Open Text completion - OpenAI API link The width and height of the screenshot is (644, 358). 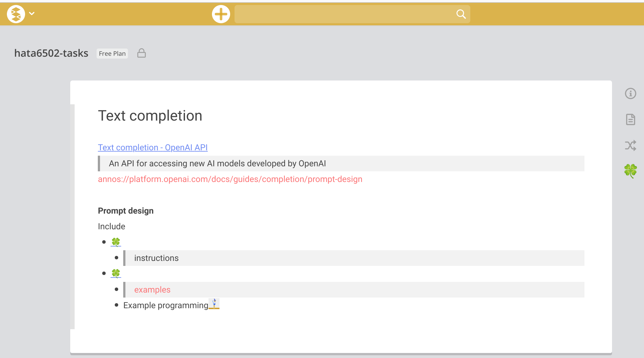(x=153, y=147)
